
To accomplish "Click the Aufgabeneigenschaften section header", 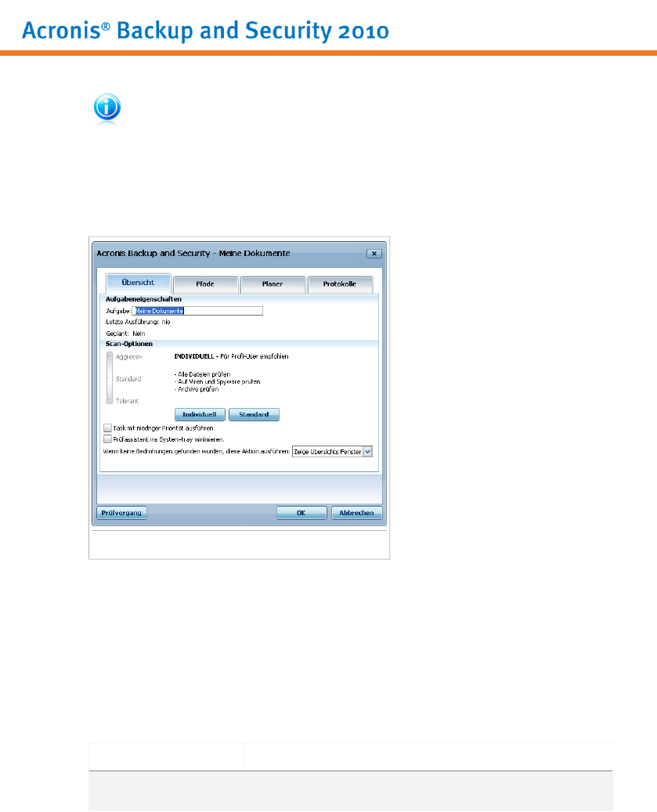I will click(143, 299).
